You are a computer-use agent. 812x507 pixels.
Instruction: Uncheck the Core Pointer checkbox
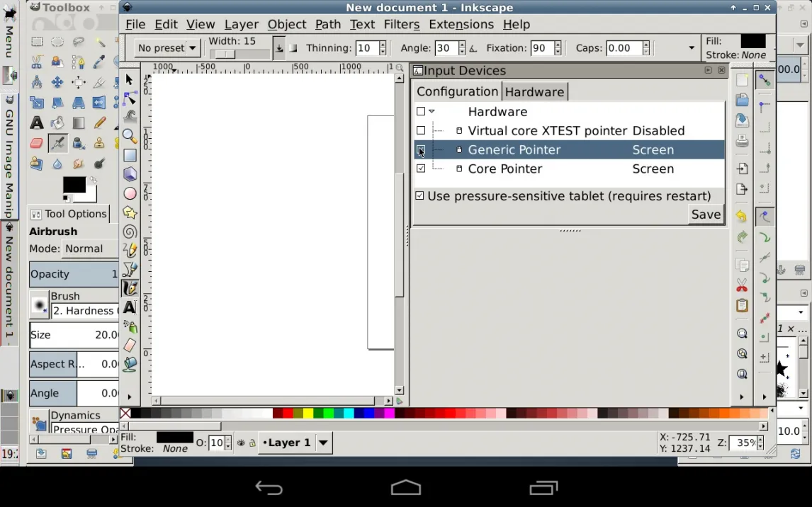(x=421, y=169)
